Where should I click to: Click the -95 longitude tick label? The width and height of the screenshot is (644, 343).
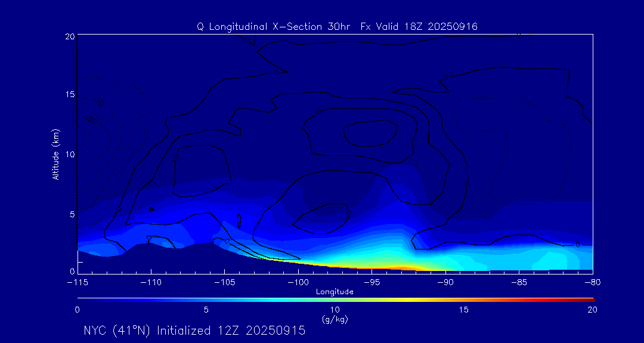pyautogui.click(x=371, y=281)
